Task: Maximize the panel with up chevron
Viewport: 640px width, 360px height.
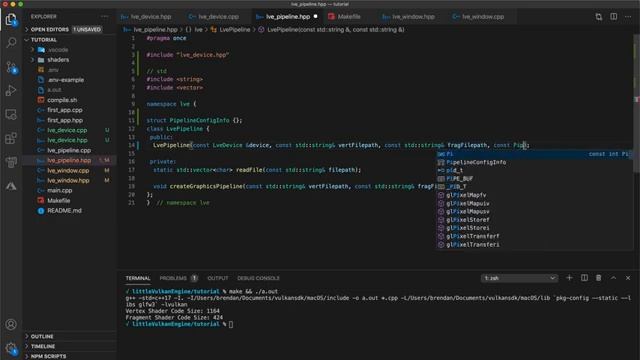Action: click(x=613, y=278)
